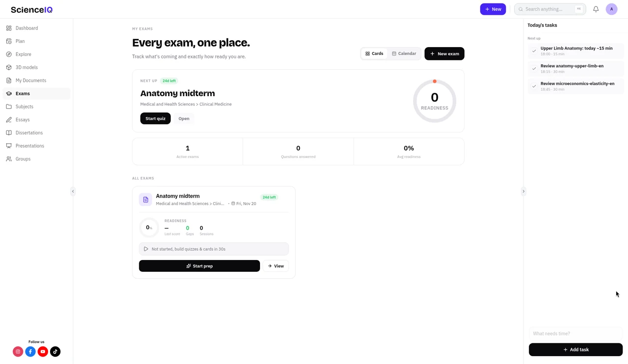This screenshot has width=628, height=364.
Task: Click the Start quiz button
Action: pyautogui.click(x=156, y=119)
